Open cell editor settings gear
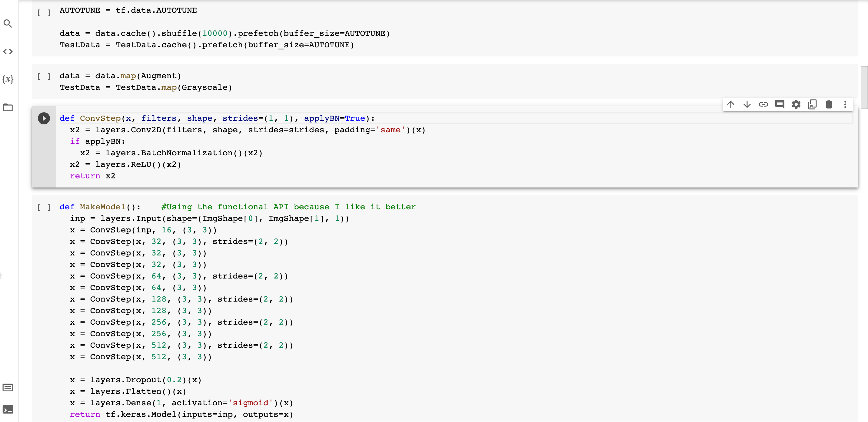 pyautogui.click(x=796, y=105)
